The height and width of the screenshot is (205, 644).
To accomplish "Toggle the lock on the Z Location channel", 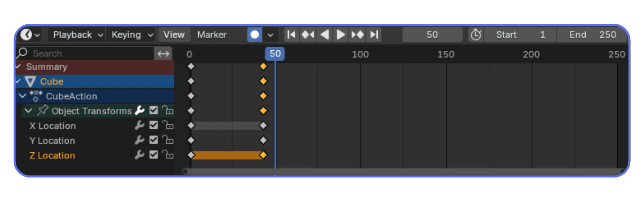I will pyautogui.click(x=168, y=155).
